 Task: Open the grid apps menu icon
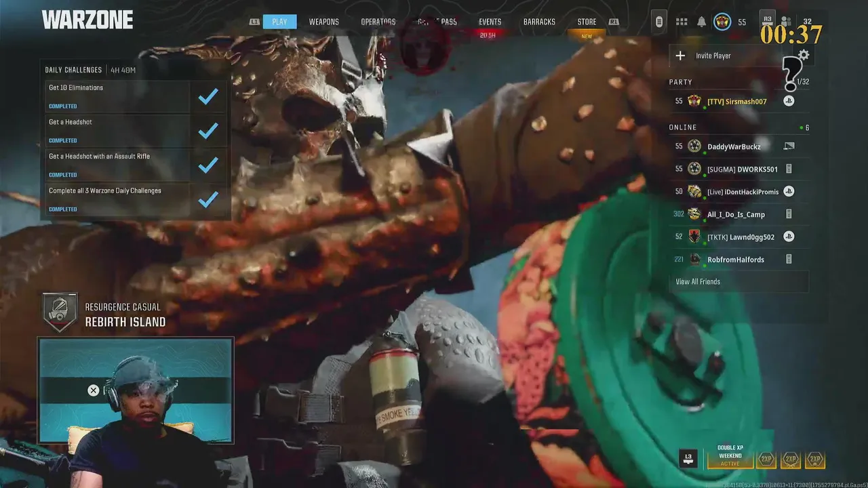(x=682, y=22)
